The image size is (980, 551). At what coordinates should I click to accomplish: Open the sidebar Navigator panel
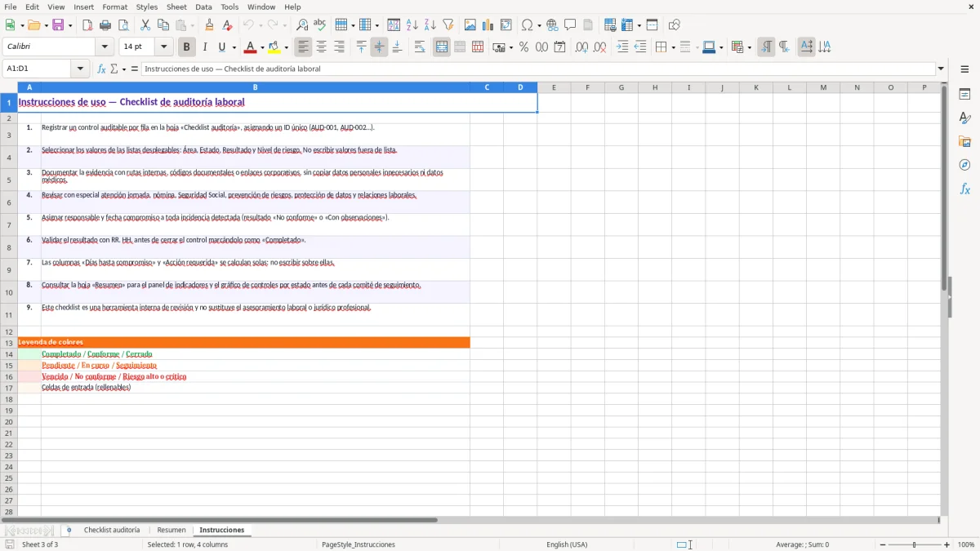tap(964, 165)
